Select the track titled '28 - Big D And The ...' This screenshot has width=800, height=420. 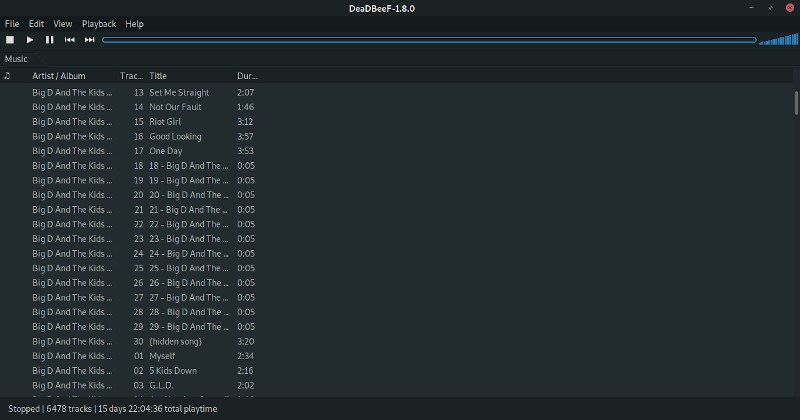click(x=189, y=312)
